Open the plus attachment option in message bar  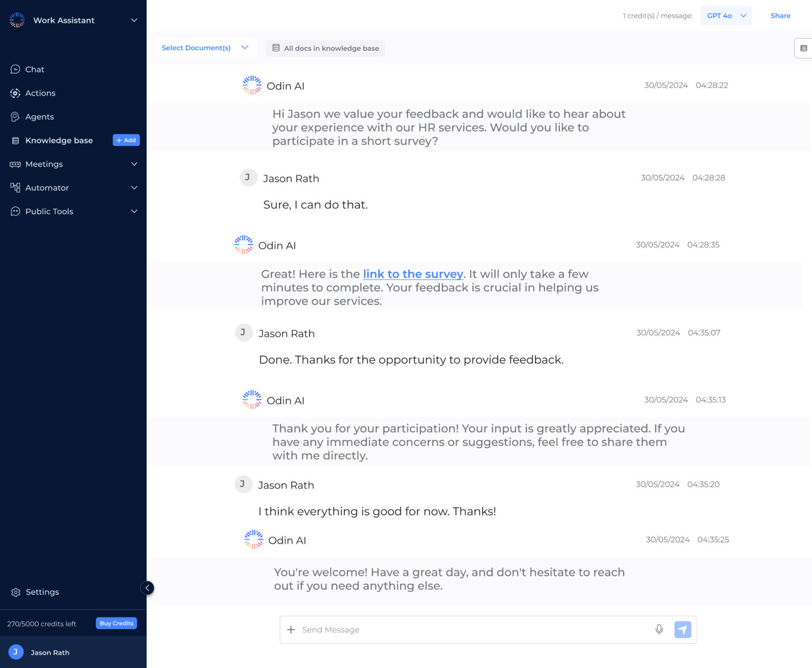[291, 629]
